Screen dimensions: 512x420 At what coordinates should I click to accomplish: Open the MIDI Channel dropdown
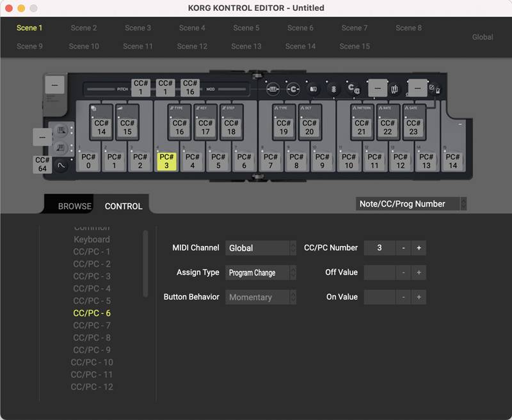260,248
